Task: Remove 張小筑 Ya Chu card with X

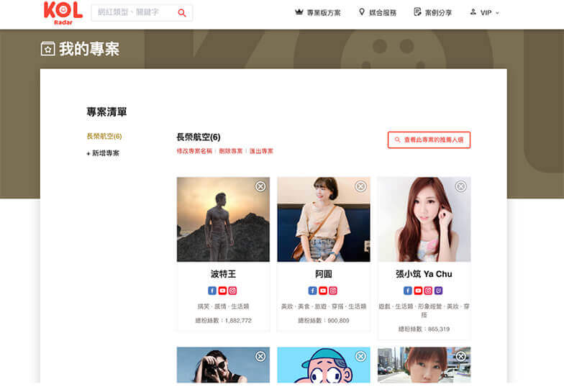Action: click(x=460, y=186)
